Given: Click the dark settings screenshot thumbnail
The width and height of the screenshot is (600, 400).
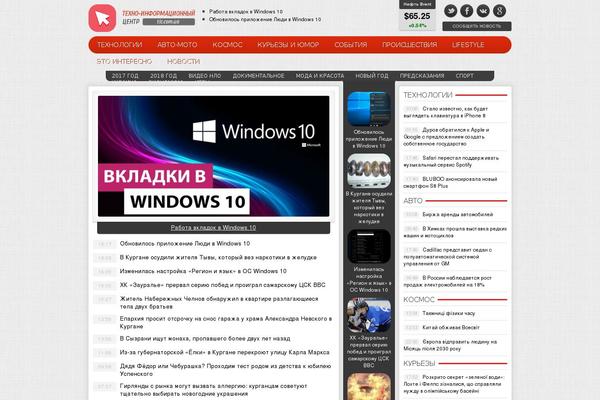Looking at the screenshot, I should point(369,247).
